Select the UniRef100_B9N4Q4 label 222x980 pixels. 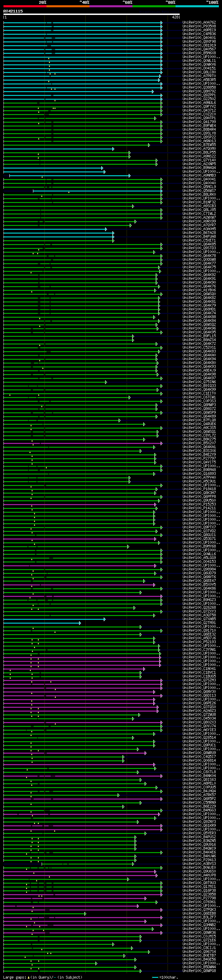click(199, 168)
